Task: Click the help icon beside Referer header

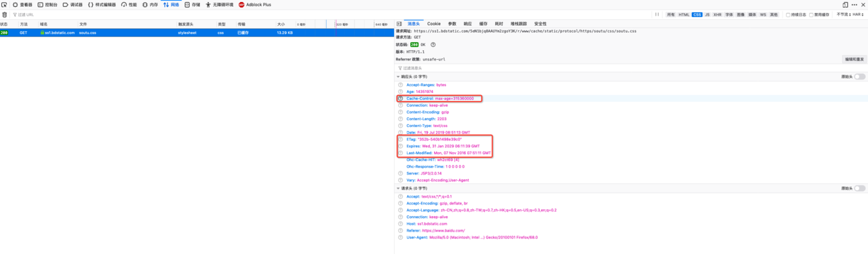Action: 401,230
